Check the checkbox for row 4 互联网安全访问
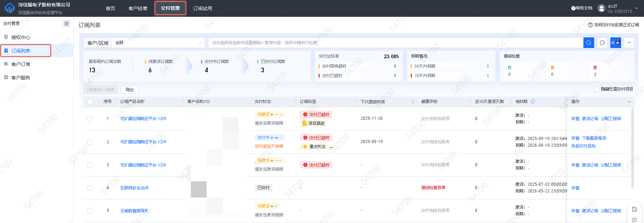644x223 pixels. 90,188
